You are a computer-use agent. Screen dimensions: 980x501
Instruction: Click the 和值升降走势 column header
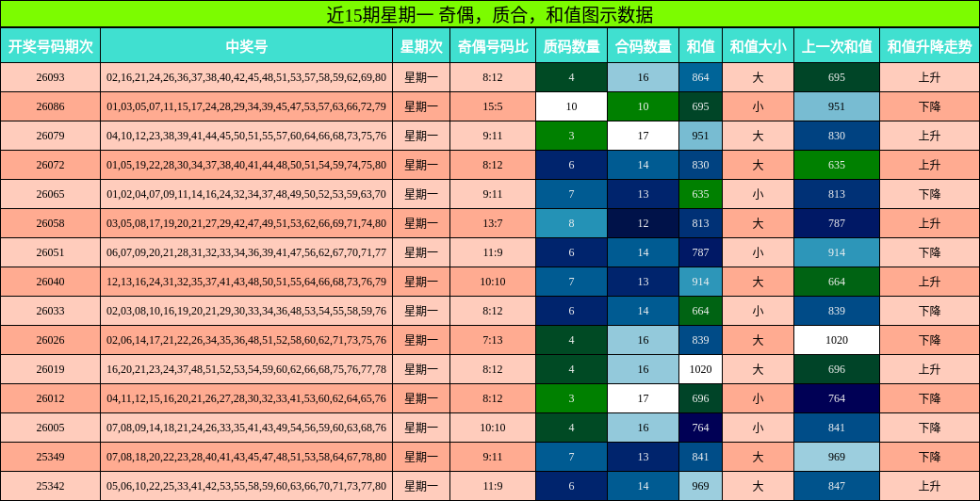click(930, 45)
